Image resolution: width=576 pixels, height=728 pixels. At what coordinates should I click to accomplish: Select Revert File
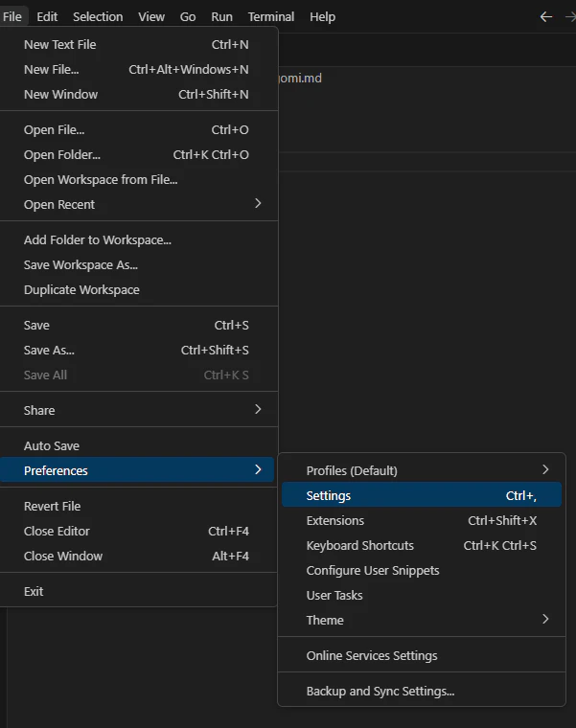coord(139,506)
